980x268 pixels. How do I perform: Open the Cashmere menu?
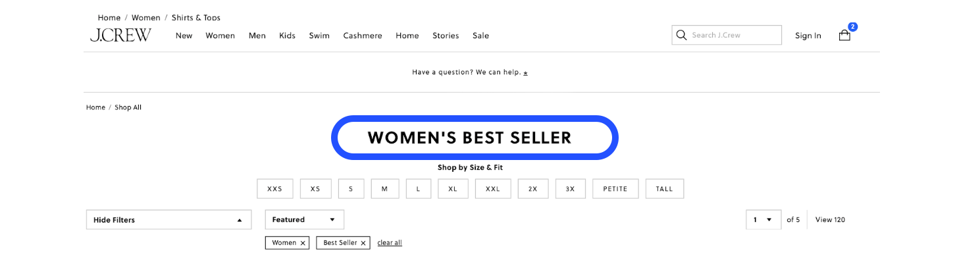click(363, 36)
